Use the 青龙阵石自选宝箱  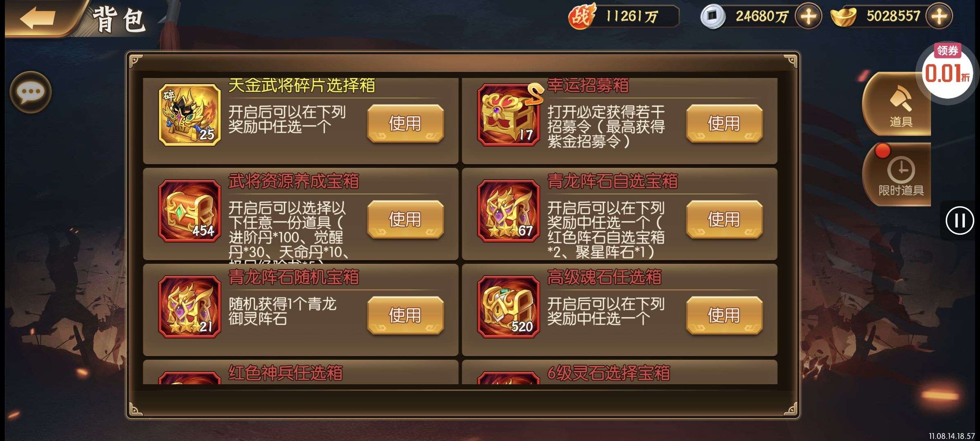tap(724, 219)
